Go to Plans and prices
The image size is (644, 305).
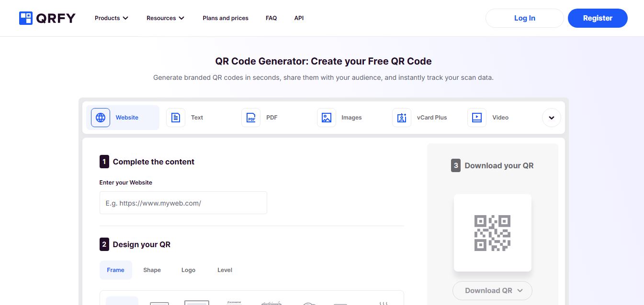[226, 18]
